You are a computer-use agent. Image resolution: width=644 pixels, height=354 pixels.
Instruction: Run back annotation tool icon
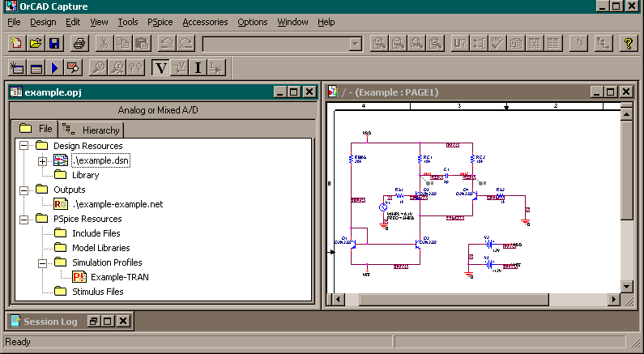click(479, 43)
